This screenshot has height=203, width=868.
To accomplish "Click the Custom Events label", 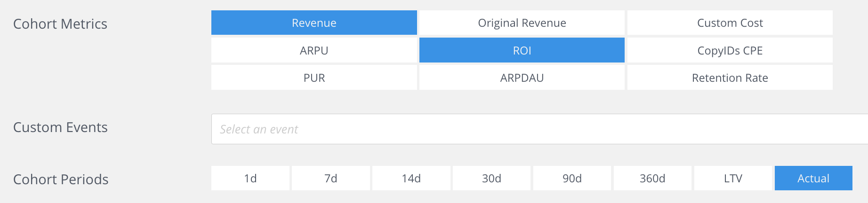I will click(x=60, y=127).
